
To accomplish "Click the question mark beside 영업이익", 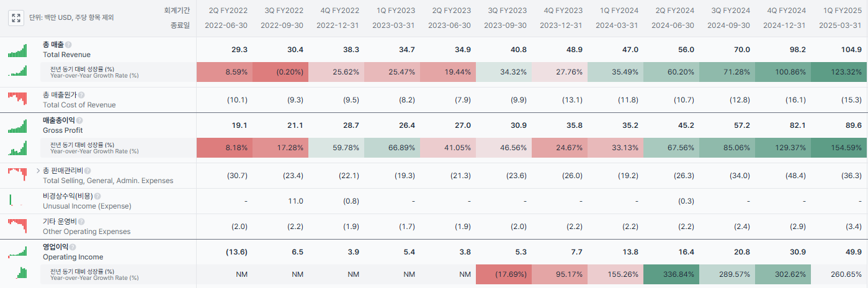I will tap(72, 247).
